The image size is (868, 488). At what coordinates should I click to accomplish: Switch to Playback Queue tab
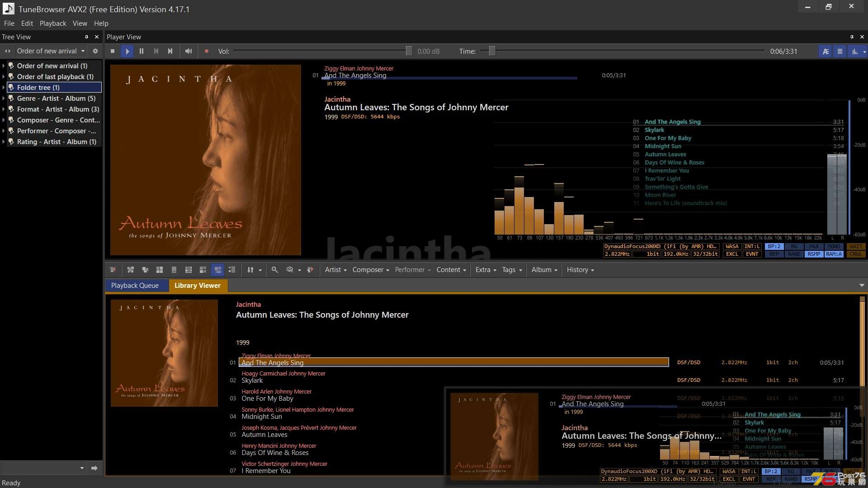coord(134,285)
